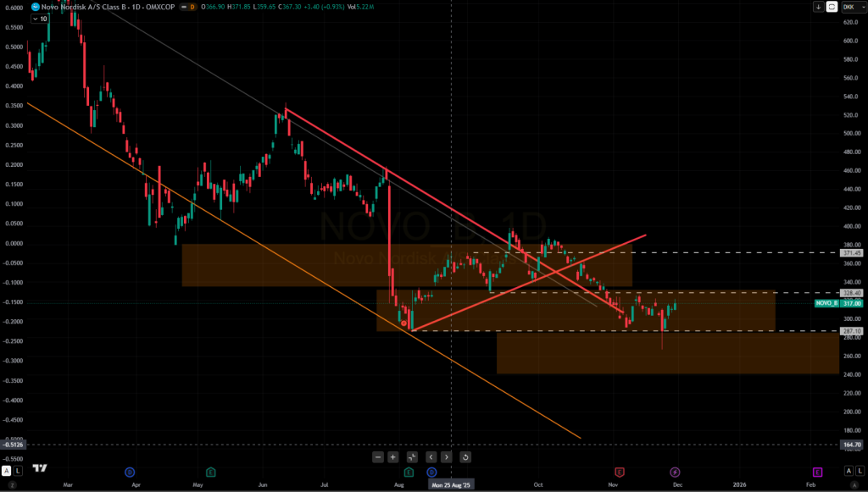Click the down arrow button beside DKK
Image resolution: width=868 pixels, height=492 pixels.
[x=818, y=7]
